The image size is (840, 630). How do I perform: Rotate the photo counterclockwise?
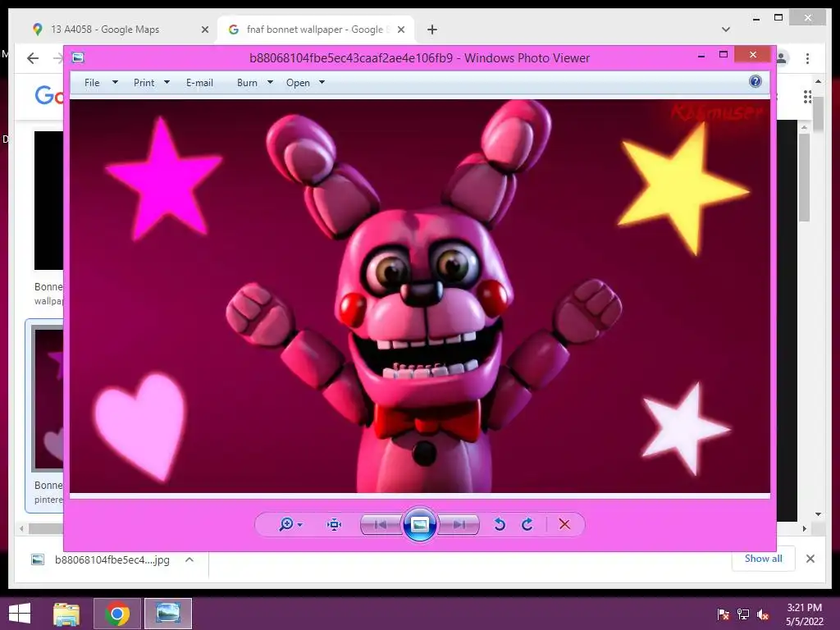pos(500,524)
